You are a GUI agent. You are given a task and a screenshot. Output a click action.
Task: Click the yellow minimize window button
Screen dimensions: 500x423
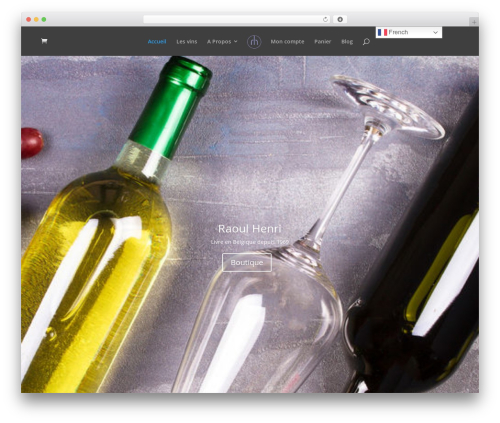(x=36, y=19)
